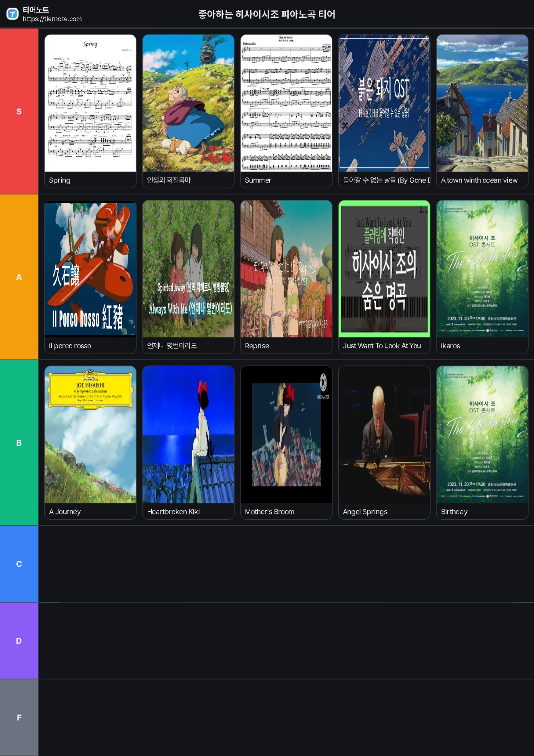The width and height of the screenshot is (534, 756).
Task: Select the Heartbroken Kiki card
Action: click(188, 443)
